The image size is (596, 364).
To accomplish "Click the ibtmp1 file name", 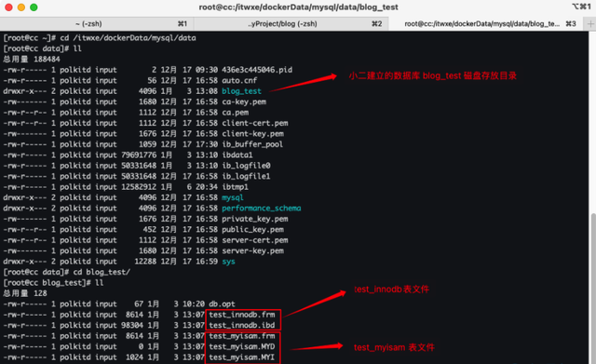I will click(235, 187).
